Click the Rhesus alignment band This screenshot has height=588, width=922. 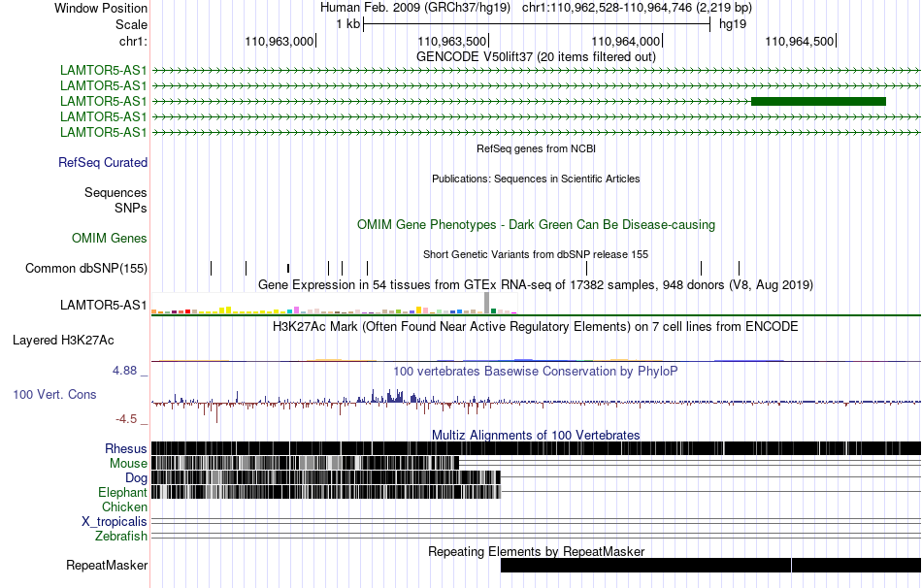(x=536, y=448)
